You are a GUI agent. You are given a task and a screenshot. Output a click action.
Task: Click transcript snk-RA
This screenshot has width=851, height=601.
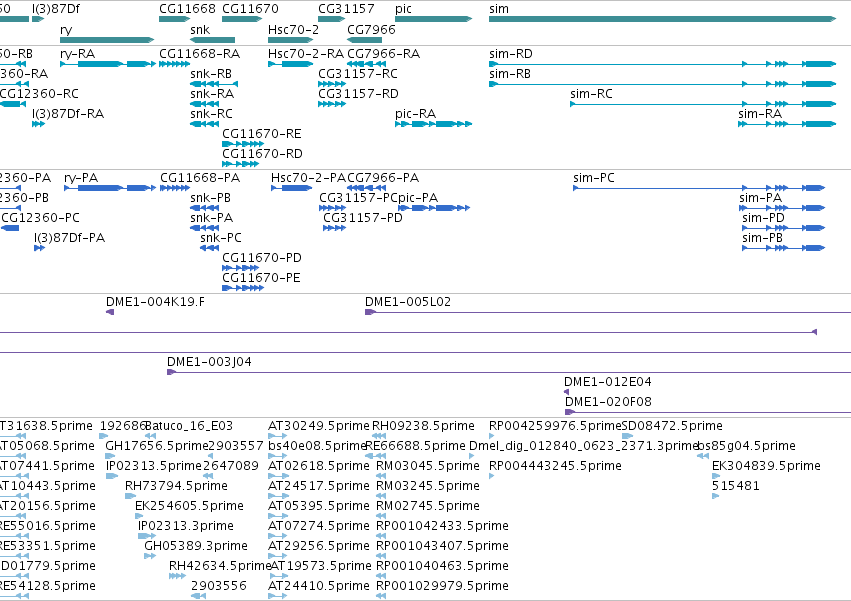pos(205,104)
